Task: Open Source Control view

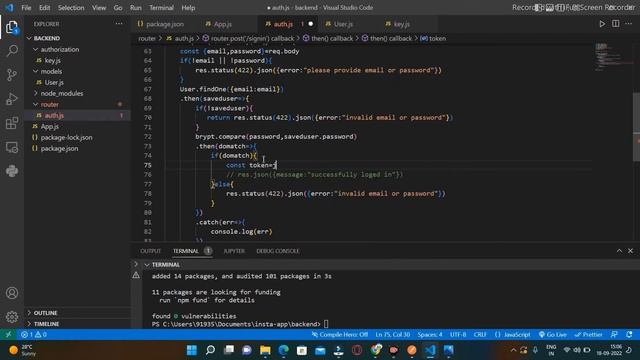Action: pyautogui.click(x=12, y=75)
